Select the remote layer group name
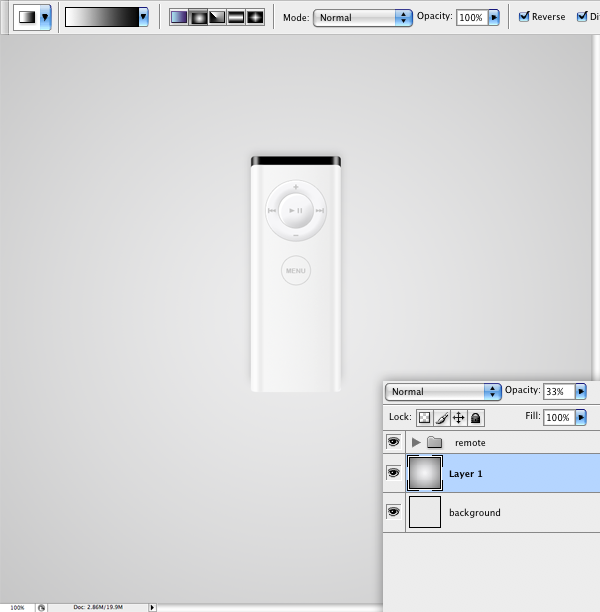The height and width of the screenshot is (612, 600). click(470, 443)
